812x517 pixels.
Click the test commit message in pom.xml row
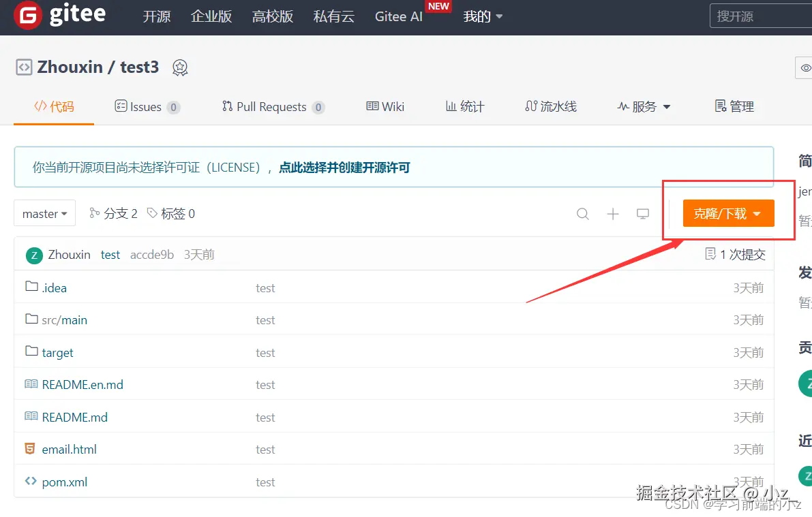(x=265, y=482)
